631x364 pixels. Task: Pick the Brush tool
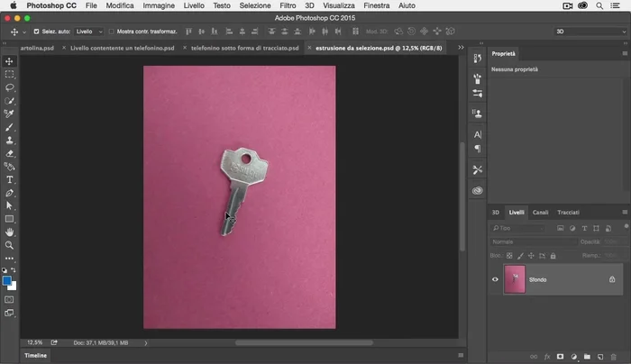pos(10,127)
